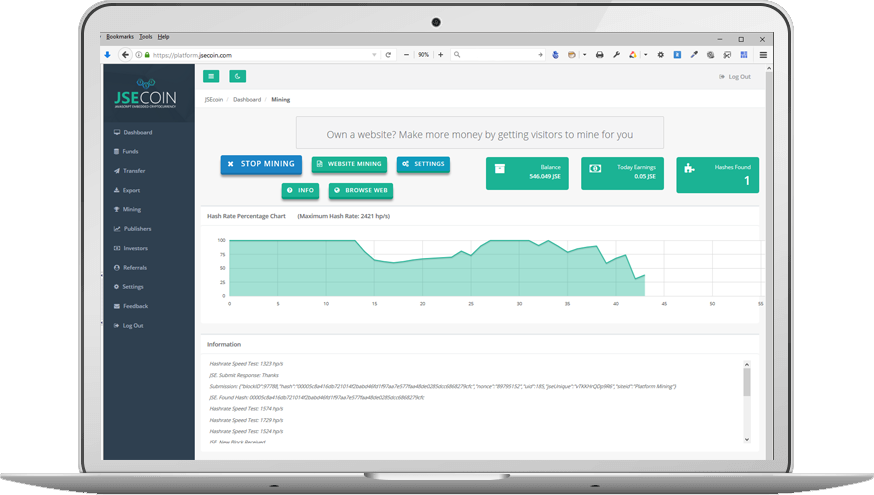Open dropdown arrow beside the colorful triangle icon
This screenshot has height=495, width=874.
[x=645, y=55]
